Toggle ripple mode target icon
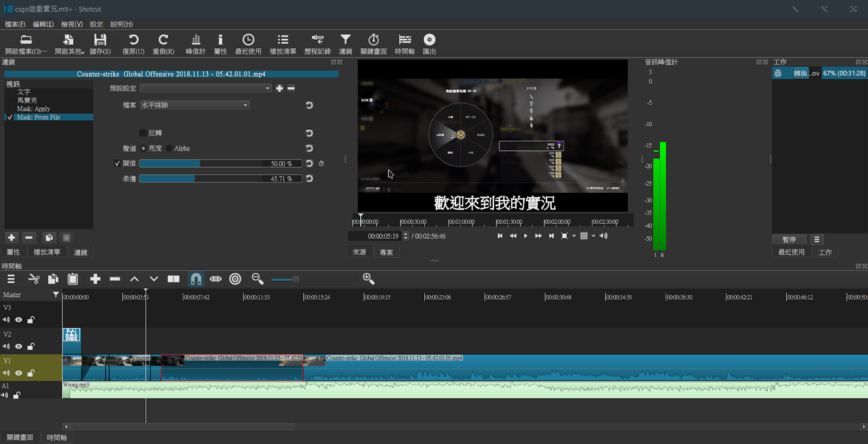868x444 pixels. tap(235, 279)
